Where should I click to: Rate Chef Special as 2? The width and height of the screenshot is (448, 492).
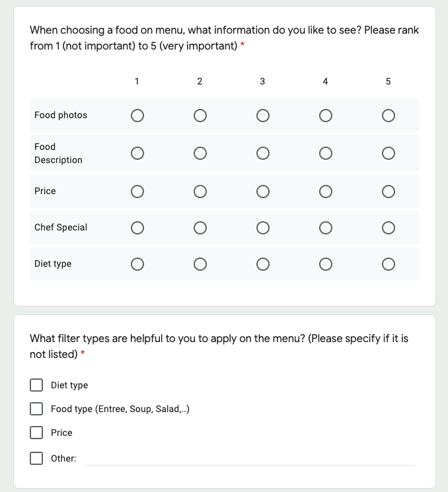pyautogui.click(x=200, y=228)
